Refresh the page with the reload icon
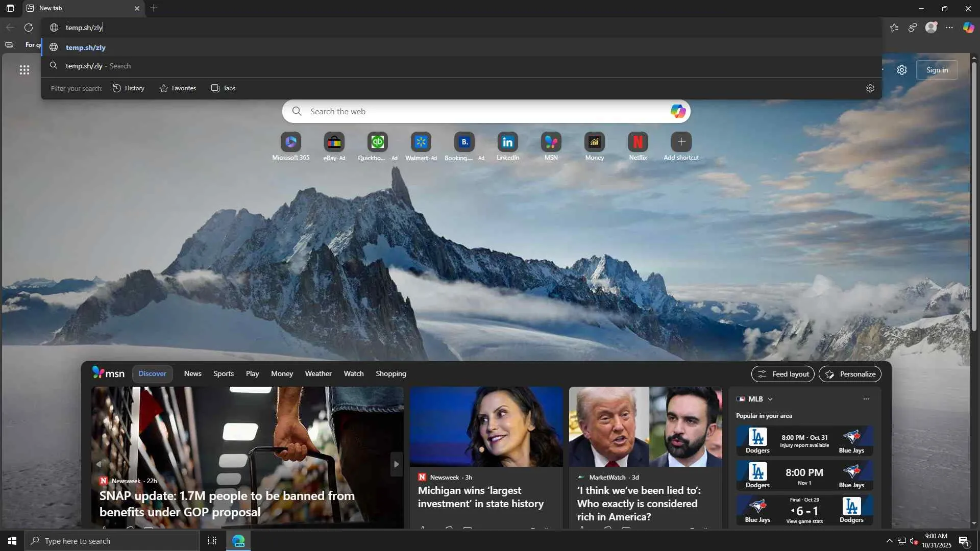980x551 pixels. (x=29, y=28)
